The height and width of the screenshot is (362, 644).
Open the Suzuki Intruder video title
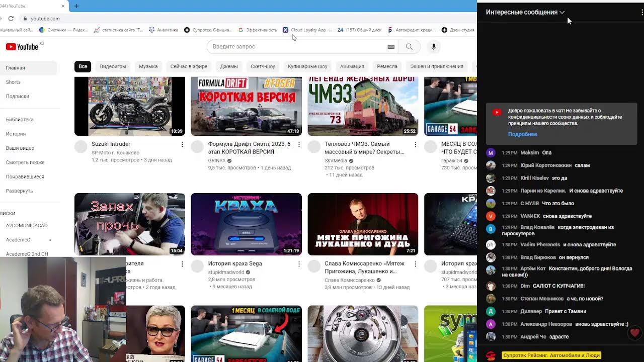(x=111, y=144)
